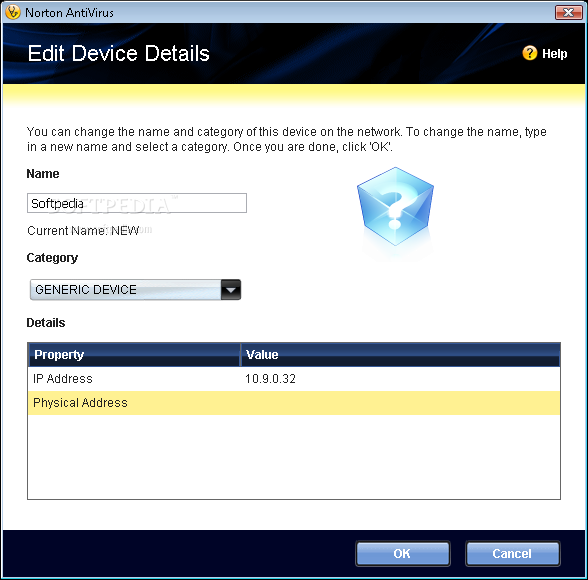This screenshot has height=580, width=588.
Task: Select the Physical Address row
Action: click(294, 403)
